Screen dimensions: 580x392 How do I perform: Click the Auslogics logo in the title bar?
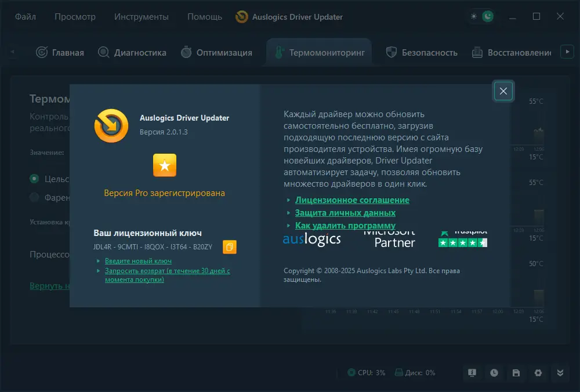[241, 17]
